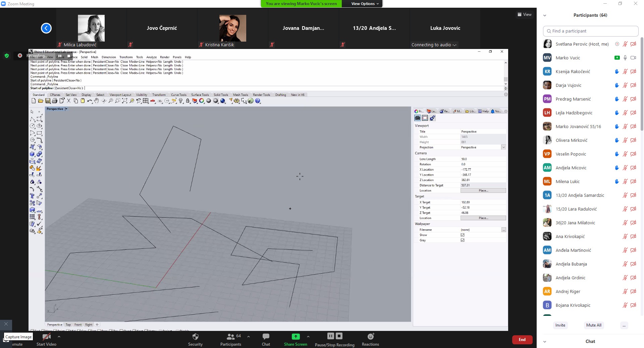Image resolution: width=644 pixels, height=348 pixels.
Task: Open the View Options dropdown
Action: pyautogui.click(x=365, y=4)
